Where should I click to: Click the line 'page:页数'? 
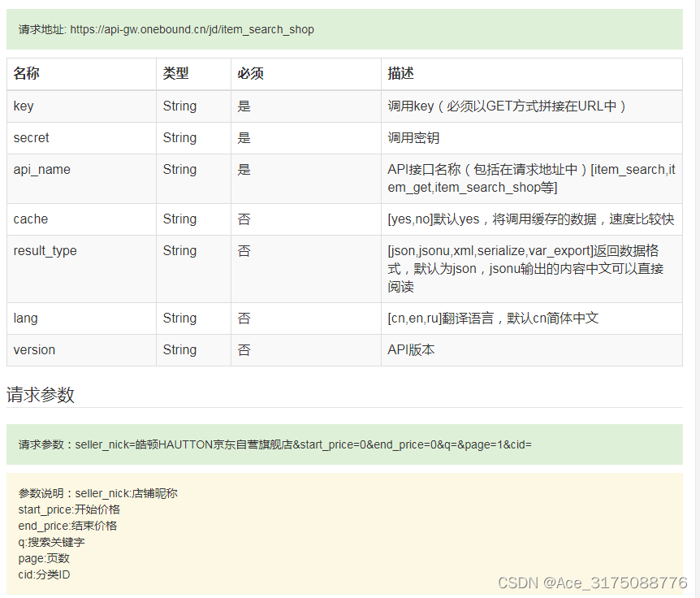(x=44, y=559)
